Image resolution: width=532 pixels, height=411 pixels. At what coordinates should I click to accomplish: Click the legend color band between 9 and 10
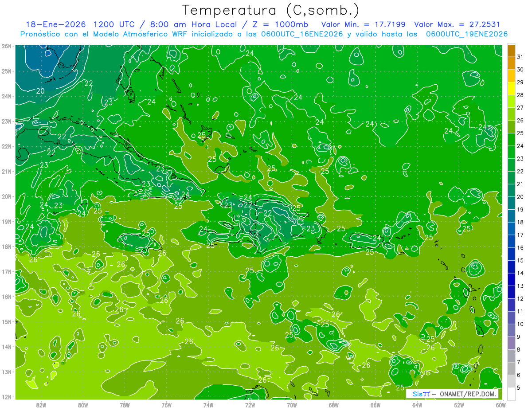tap(511, 330)
